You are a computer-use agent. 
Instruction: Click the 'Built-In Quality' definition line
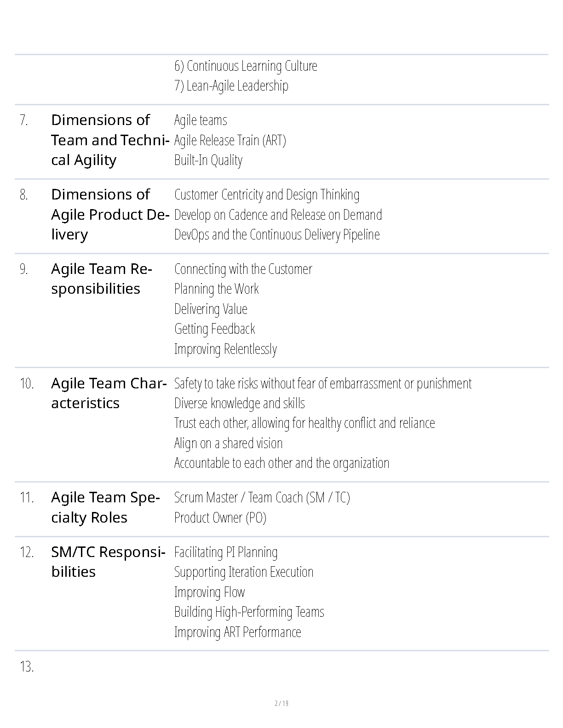[x=208, y=160]
